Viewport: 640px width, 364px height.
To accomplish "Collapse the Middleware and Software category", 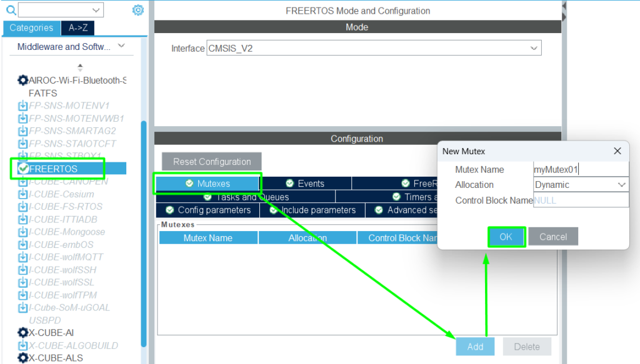I will pyautogui.click(x=121, y=46).
